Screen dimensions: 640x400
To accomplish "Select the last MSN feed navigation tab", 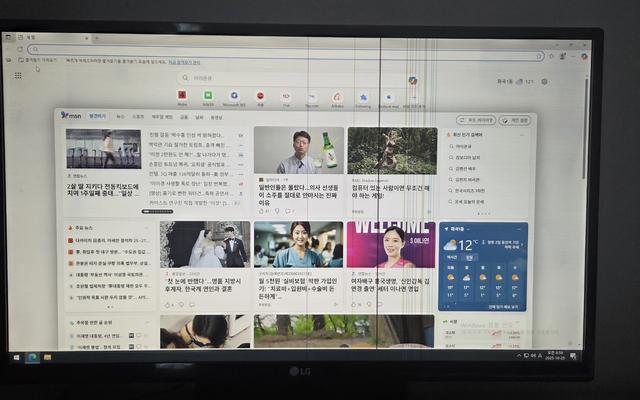I will pos(216,118).
